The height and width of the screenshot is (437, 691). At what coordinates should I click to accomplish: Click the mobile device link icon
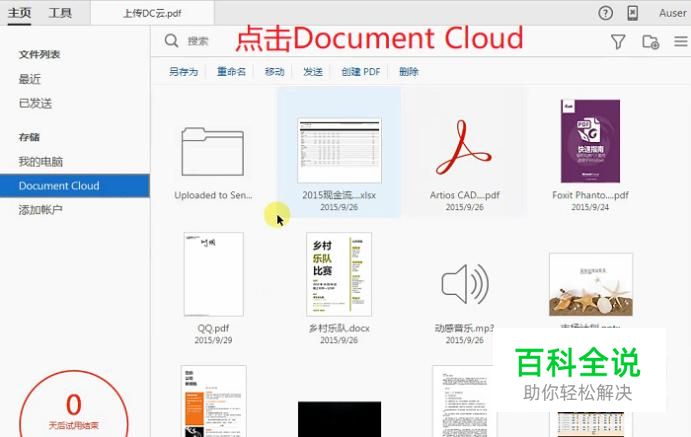click(x=632, y=13)
